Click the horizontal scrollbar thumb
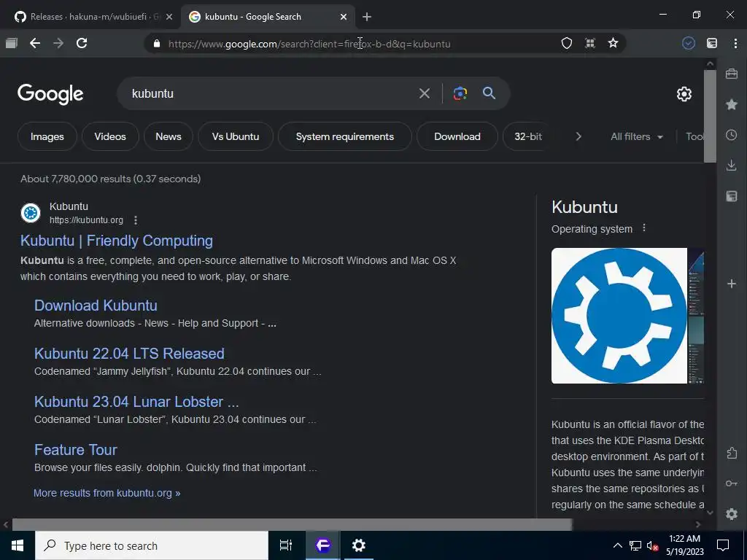 [x=292, y=524]
